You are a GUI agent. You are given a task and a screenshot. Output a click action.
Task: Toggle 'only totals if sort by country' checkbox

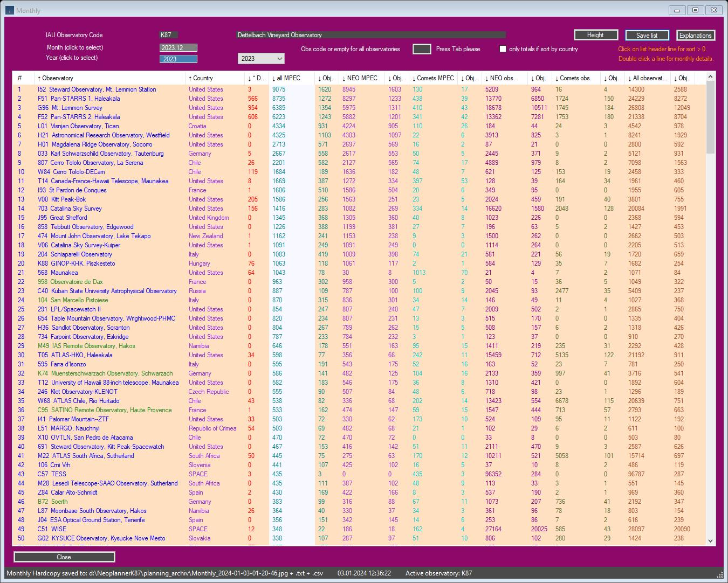(x=503, y=49)
